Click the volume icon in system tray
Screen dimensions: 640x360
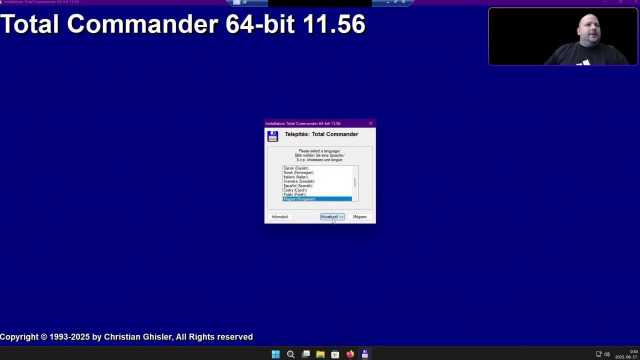607,354
